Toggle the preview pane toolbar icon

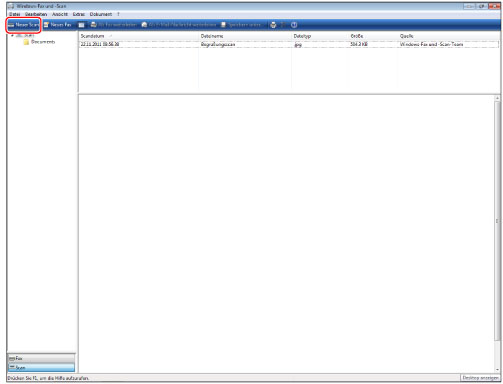click(81, 25)
